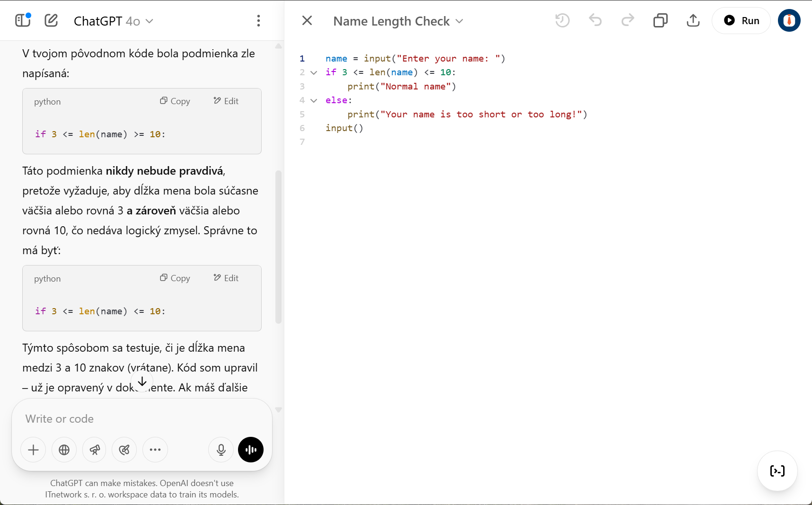This screenshot has height=505, width=812.
Task: Activate voice mode with the waveform button
Action: point(251,450)
